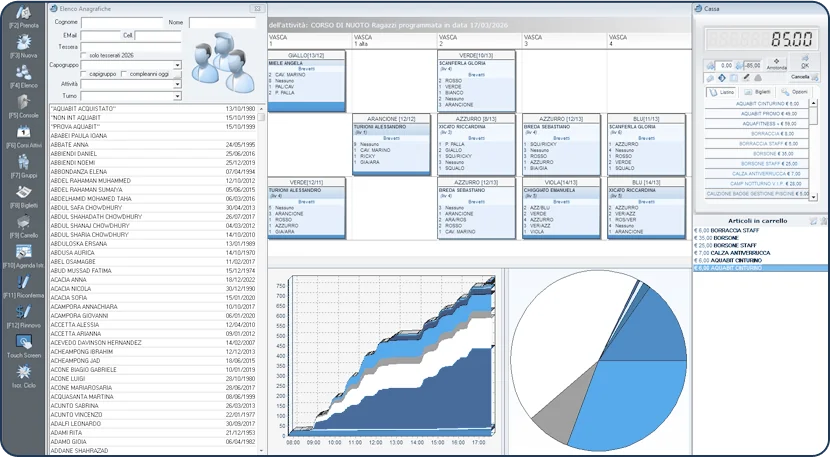Click the blue diamond icon in Cassa toolbar

(721, 78)
